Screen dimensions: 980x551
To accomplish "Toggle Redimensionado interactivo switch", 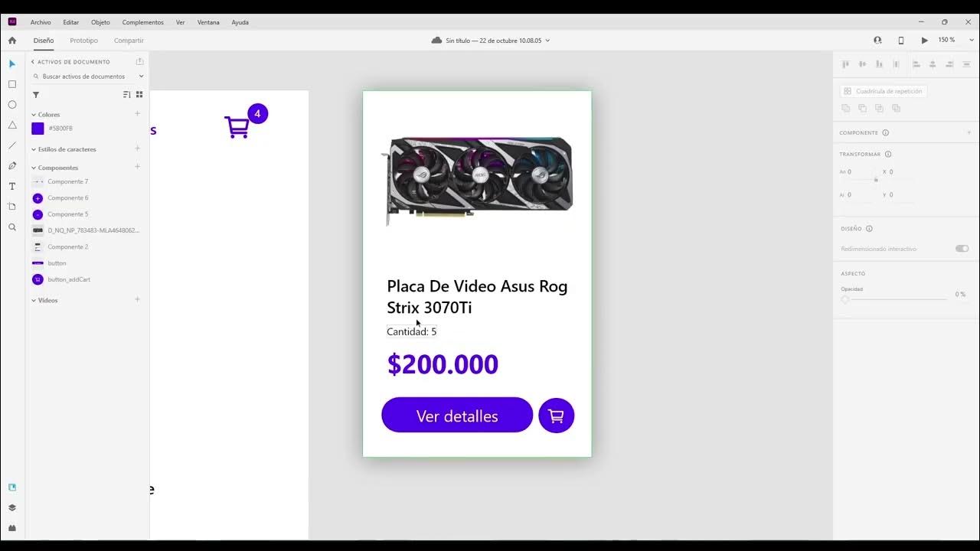I will pyautogui.click(x=962, y=249).
